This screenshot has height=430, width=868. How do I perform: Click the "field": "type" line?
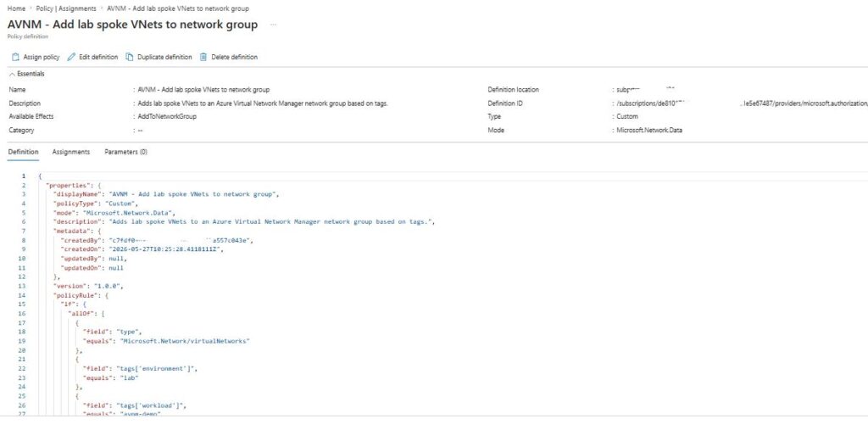pos(113,332)
